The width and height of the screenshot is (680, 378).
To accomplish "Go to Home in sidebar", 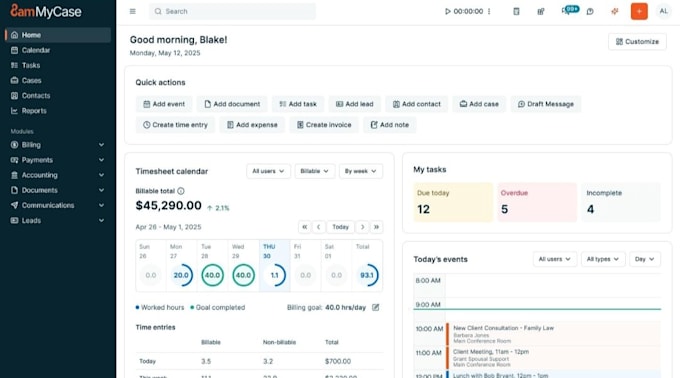I will tap(58, 35).
